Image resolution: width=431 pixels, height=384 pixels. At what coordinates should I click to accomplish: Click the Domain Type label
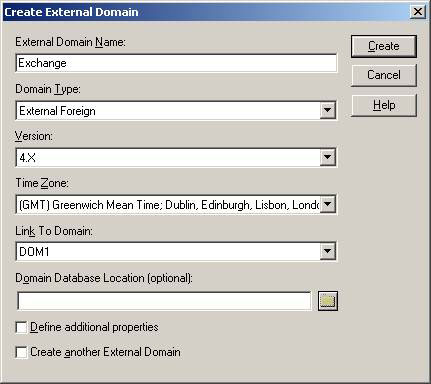(x=48, y=89)
